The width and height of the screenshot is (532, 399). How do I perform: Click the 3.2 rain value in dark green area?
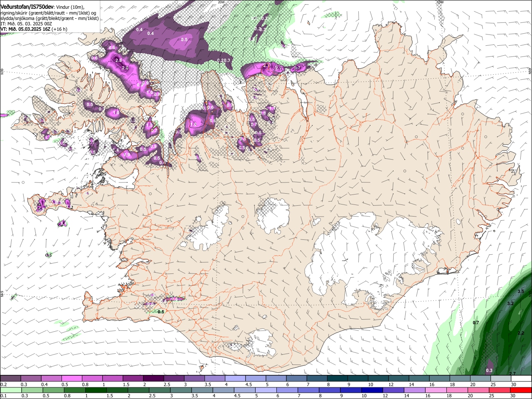tap(511, 303)
